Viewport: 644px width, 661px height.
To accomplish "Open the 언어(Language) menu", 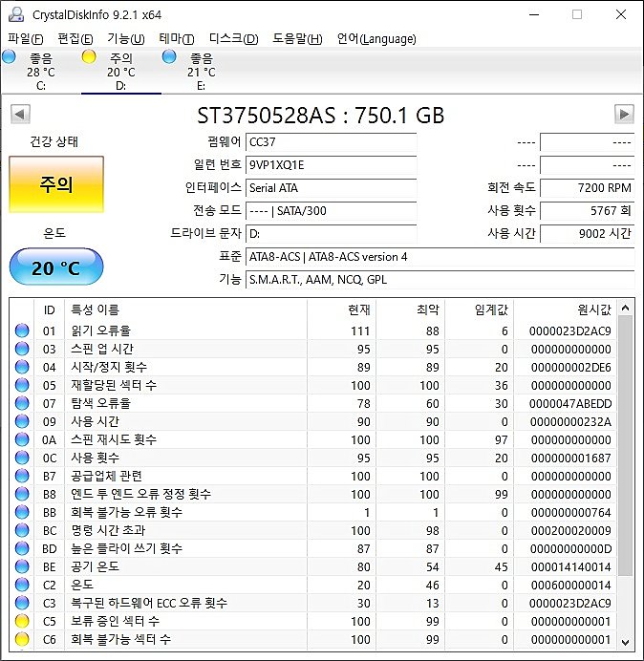I will (x=376, y=39).
